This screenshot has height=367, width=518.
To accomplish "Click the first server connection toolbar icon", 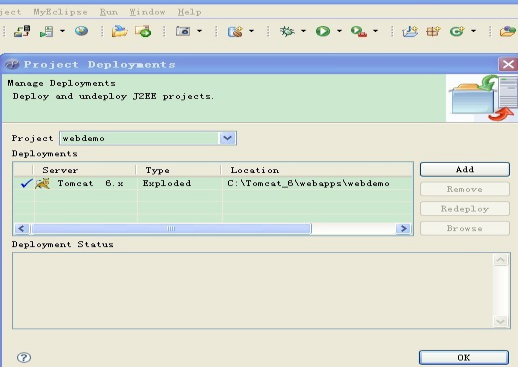I will click(22, 31).
